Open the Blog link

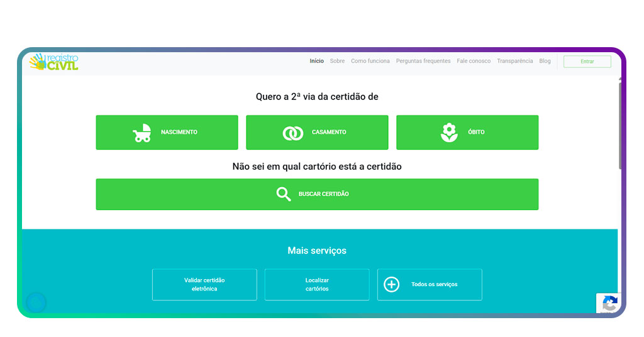545,61
